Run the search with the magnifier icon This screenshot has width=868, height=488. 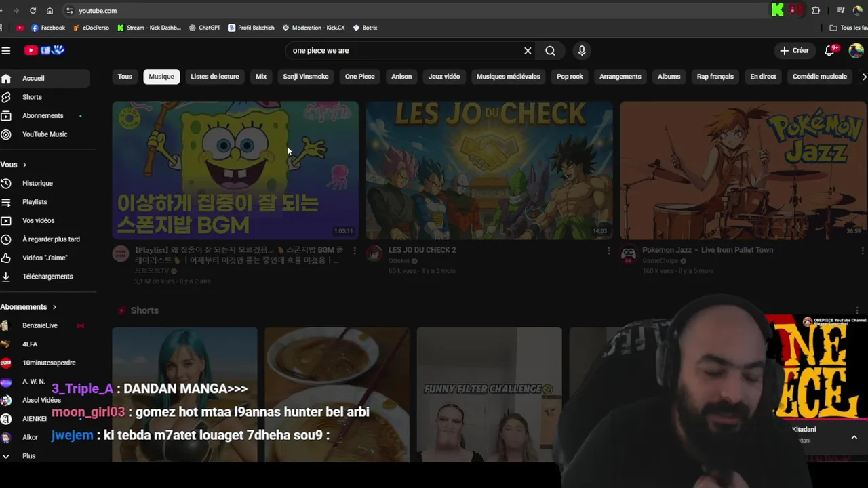[x=550, y=51]
